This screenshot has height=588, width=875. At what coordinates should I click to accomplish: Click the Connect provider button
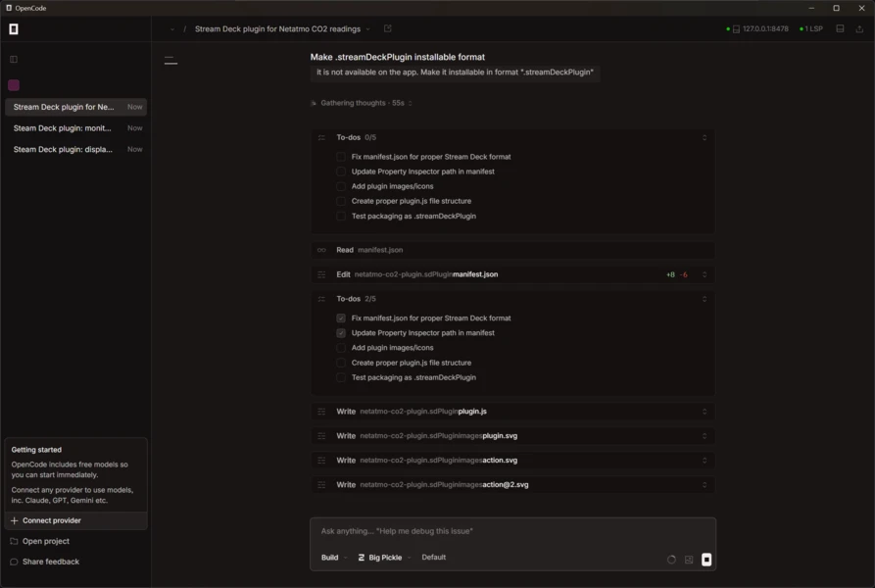tap(75, 520)
